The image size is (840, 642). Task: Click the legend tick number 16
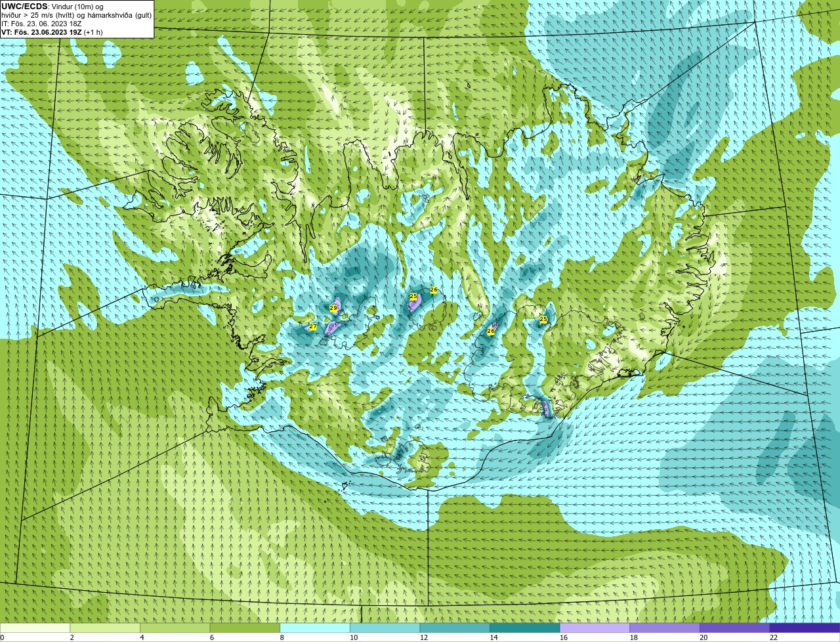point(564,637)
